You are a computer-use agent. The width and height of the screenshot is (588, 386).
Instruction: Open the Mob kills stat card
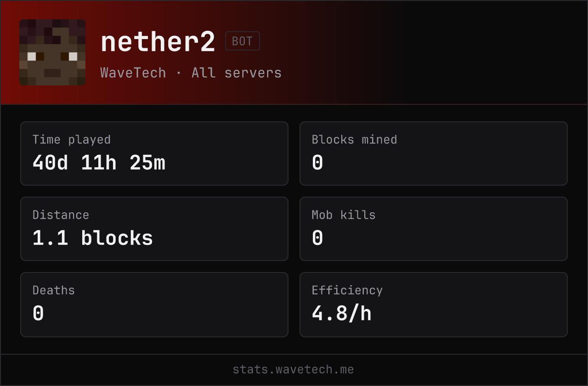click(x=434, y=229)
